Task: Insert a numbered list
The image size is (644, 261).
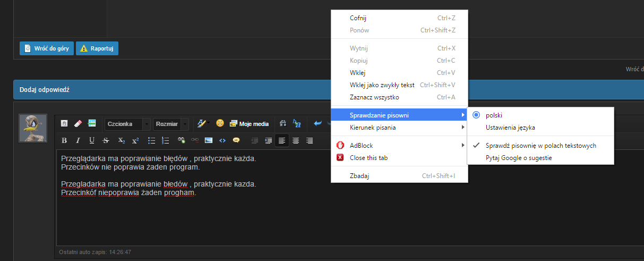Action: point(165,140)
